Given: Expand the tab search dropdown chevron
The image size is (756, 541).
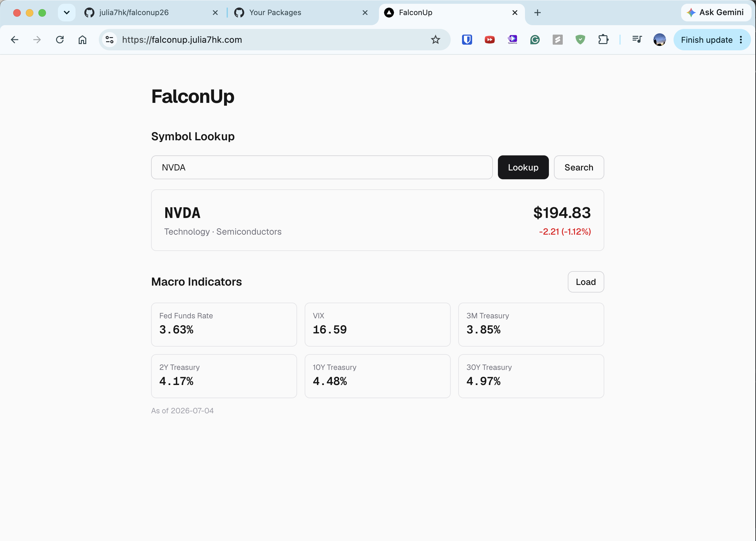Looking at the screenshot, I should pos(67,13).
